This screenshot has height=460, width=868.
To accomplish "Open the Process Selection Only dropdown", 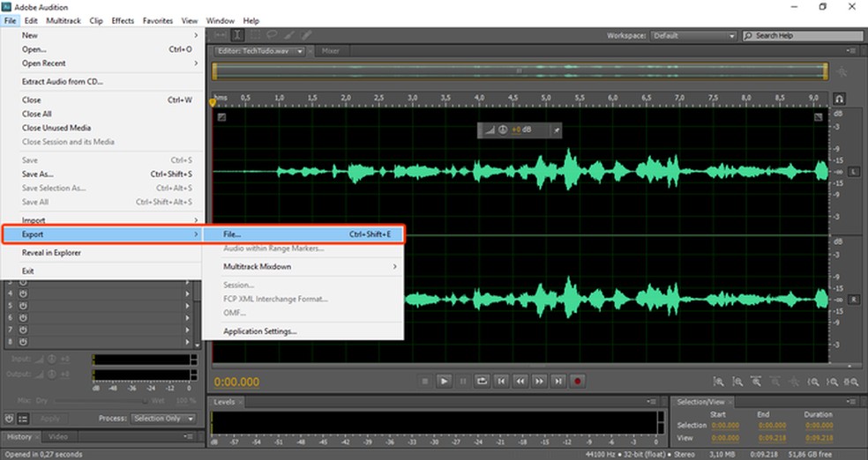I will tap(163, 419).
